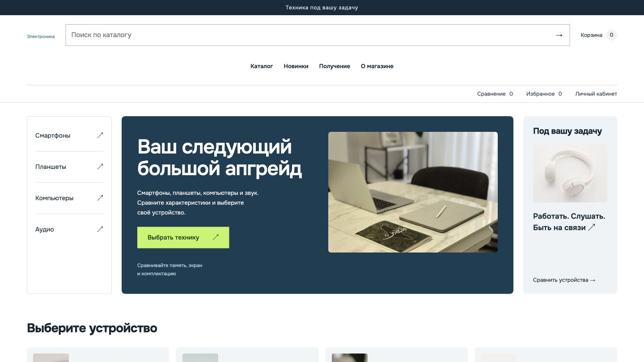This screenshot has height=362, width=644.
Task: Open the Сравнение comparison list
Action: point(495,94)
